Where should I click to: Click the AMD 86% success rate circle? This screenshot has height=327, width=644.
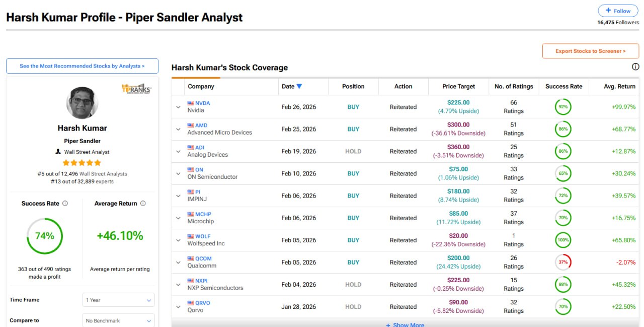pyautogui.click(x=563, y=129)
